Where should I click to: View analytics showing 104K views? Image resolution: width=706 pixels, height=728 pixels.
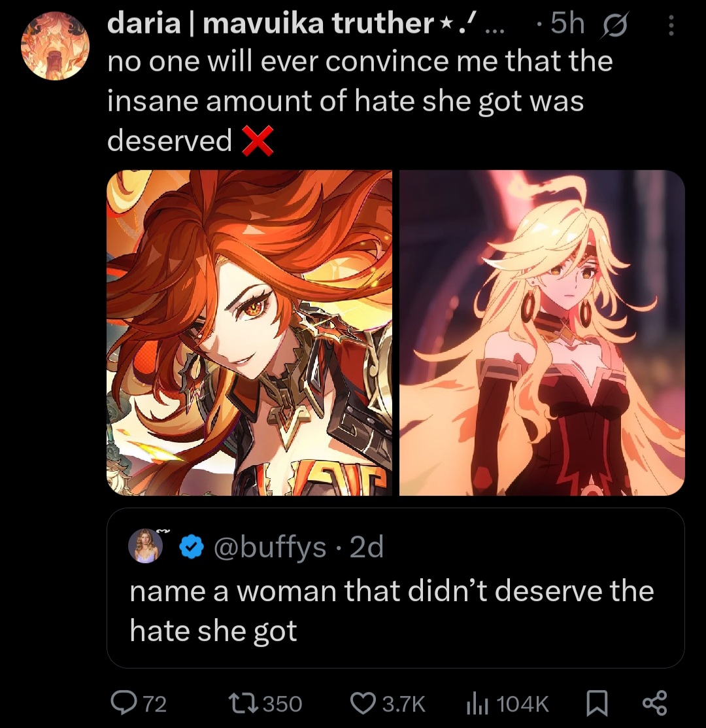(x=477, y=702)
